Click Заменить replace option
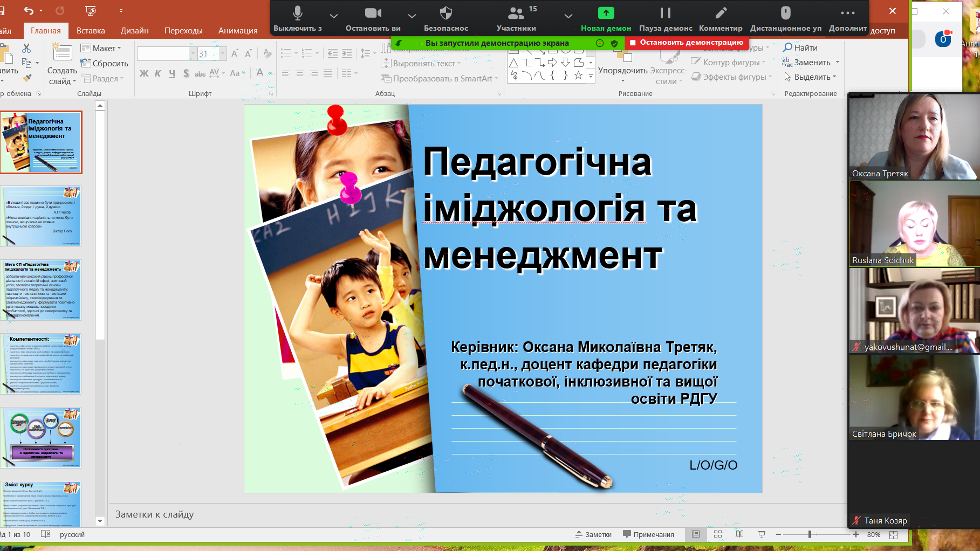The height and width of the screenshot is (551, 980). coord(811,63)
